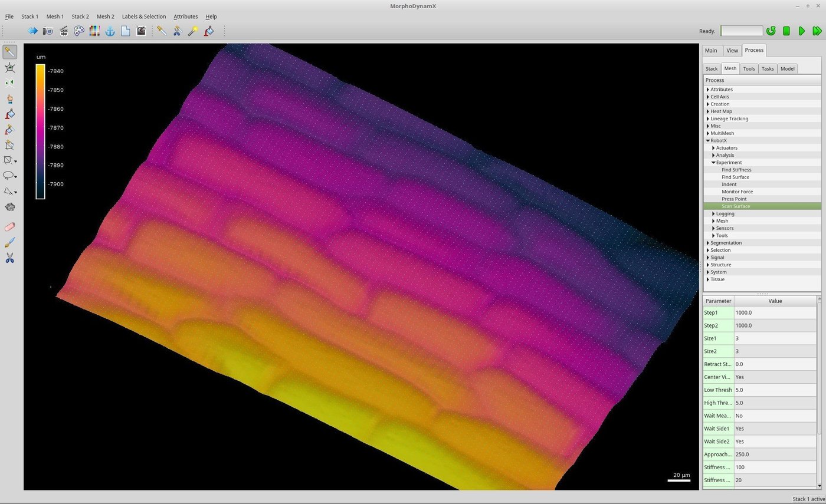
Task: Select the magic wand tool in top toolbar
Action: click(x=192, y=31)
